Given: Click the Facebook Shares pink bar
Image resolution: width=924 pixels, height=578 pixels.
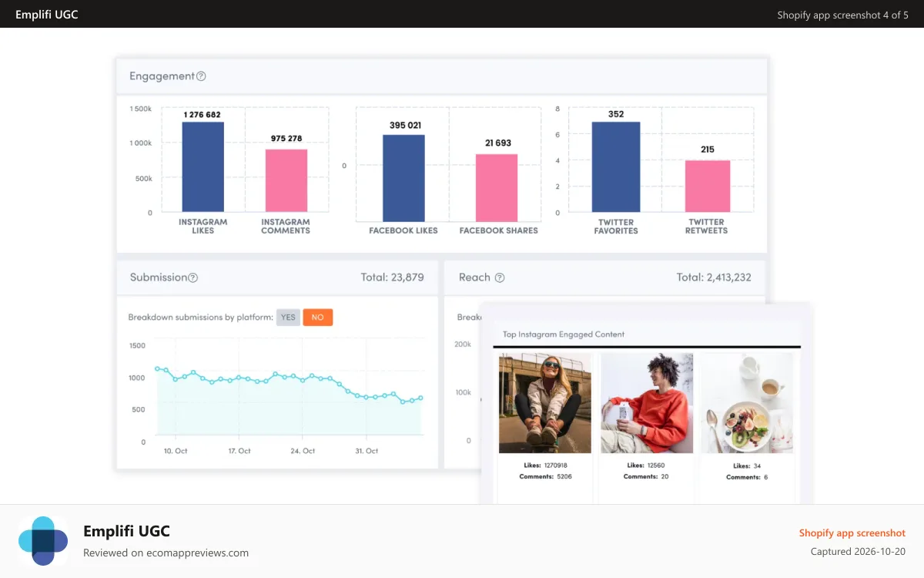Looking at the screenshot, I should coord(497,188).
